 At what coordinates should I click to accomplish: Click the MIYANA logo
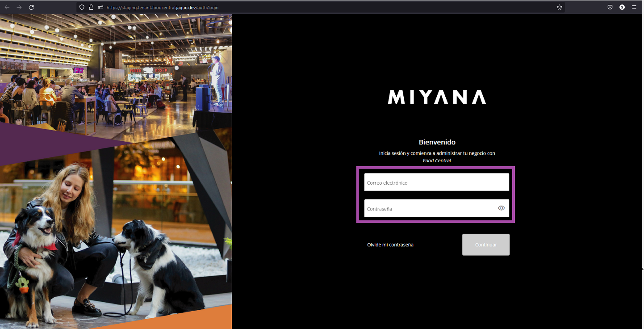pos(437,97)
